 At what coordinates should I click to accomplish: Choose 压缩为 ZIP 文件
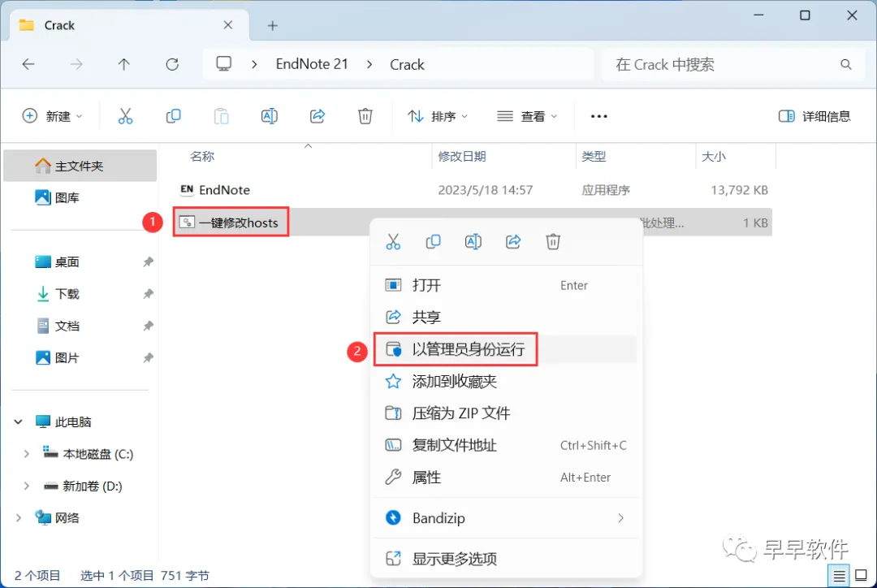point(506,413)
